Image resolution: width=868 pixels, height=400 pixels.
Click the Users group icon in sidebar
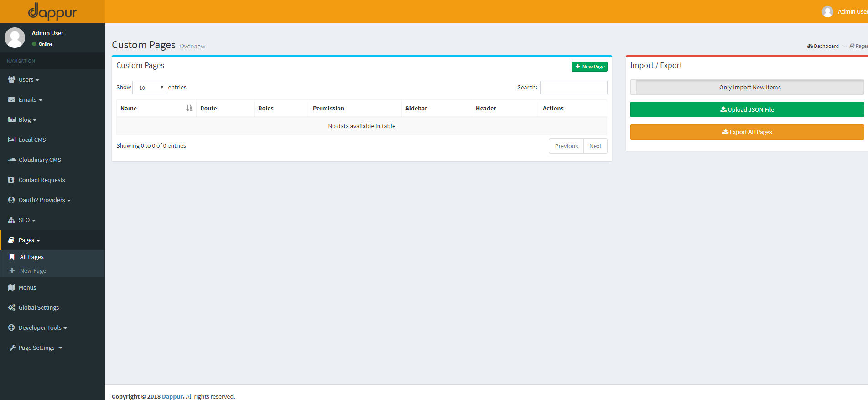click(11, 79)
